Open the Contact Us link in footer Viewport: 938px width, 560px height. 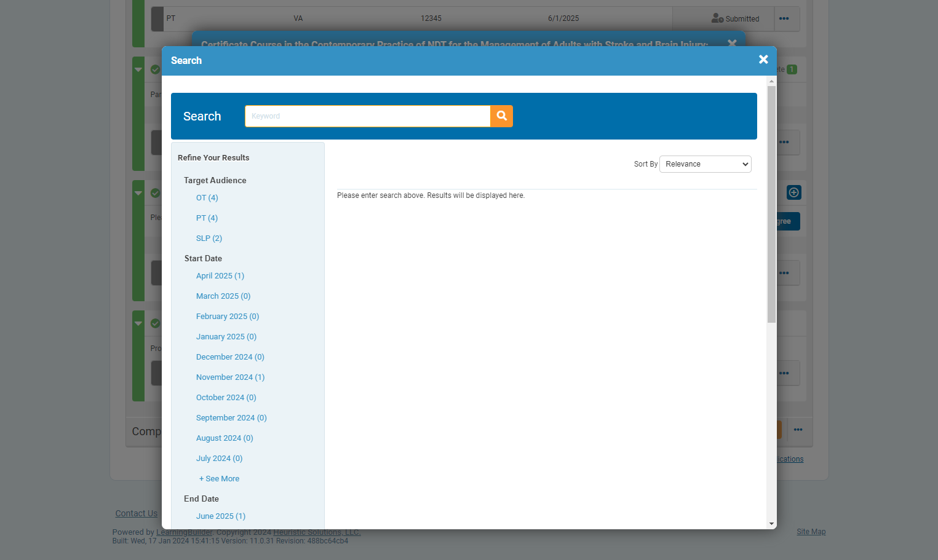click(x=137, y=513)
